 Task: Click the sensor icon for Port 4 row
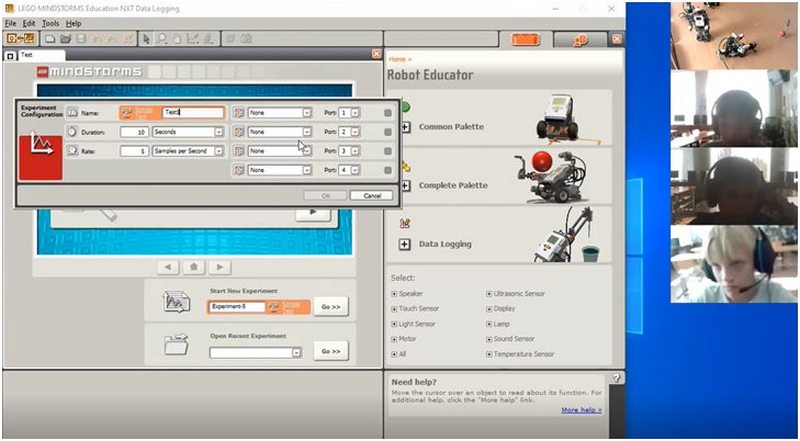pos(239,170)
